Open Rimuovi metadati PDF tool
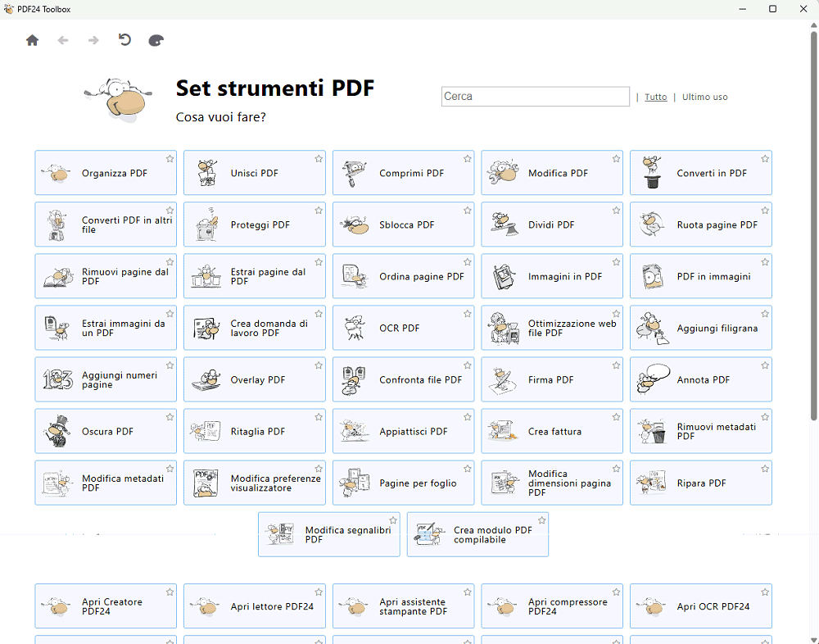This screenshot has width=819, height=644. pyautogui.click(x=701, y=432)
